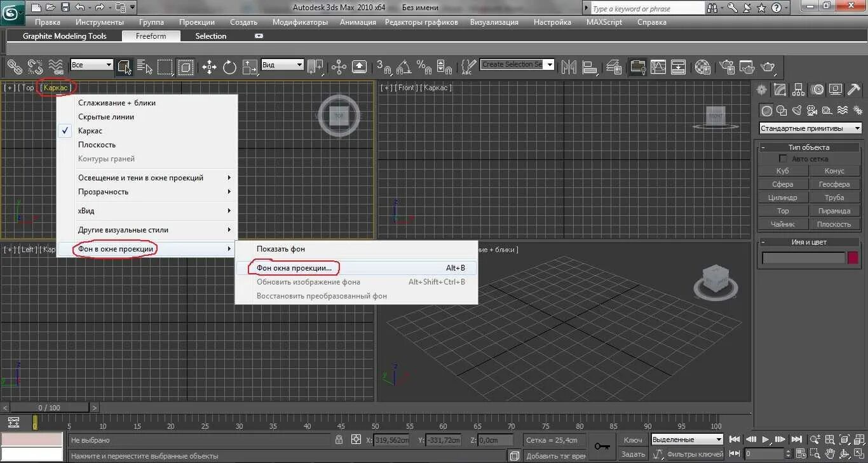
Task: Click the Select and Link chain icon
Action: 15,66
